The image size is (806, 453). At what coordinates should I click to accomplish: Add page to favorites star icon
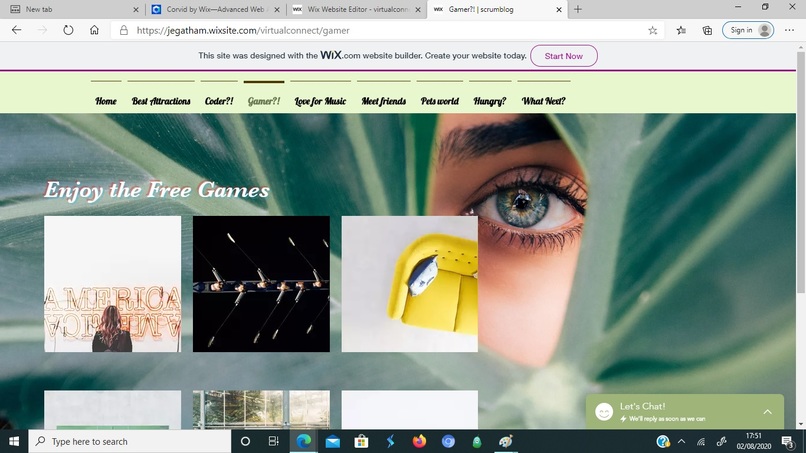[653, 30]
